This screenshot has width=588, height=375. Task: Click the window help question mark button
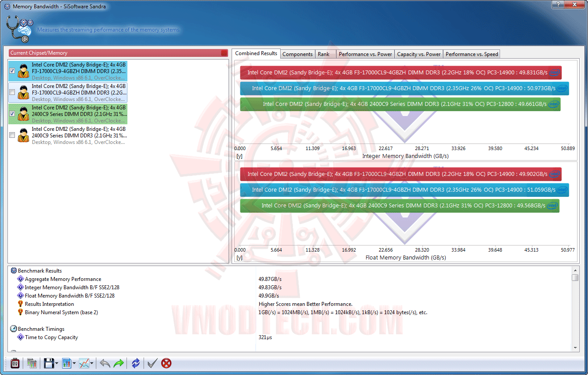coord(558,4)
